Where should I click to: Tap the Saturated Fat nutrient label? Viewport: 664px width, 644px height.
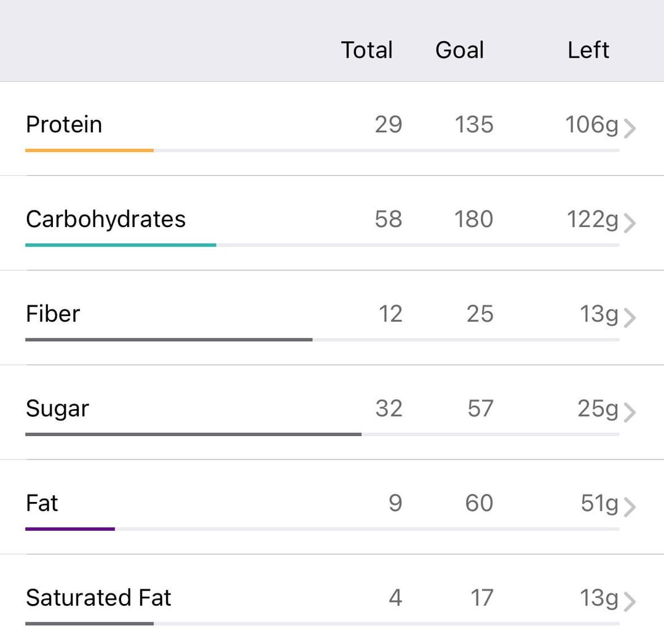[x=98, y=598]
